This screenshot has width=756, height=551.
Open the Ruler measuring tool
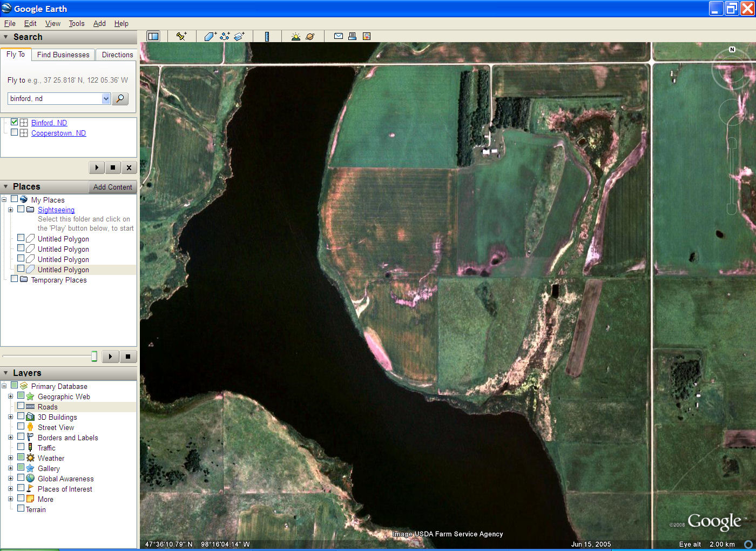tap(267, 36)
